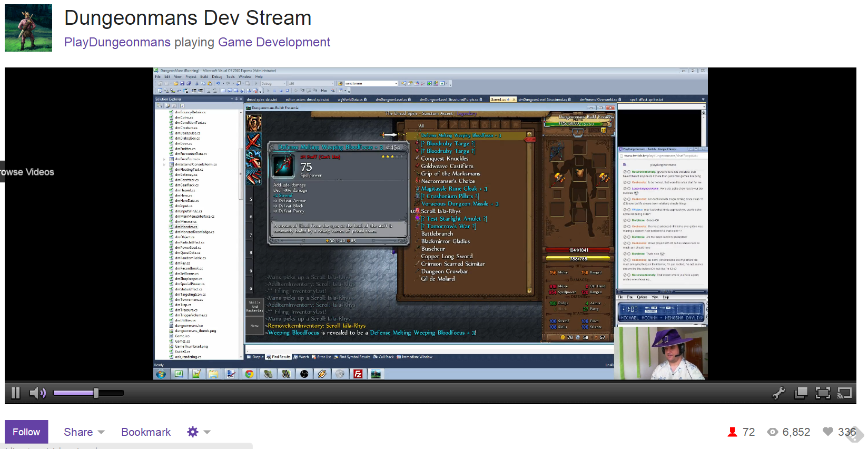
Task: Expand the dmExternalConsoleForm.cs tree node
Action: click(x=164, y=164)
